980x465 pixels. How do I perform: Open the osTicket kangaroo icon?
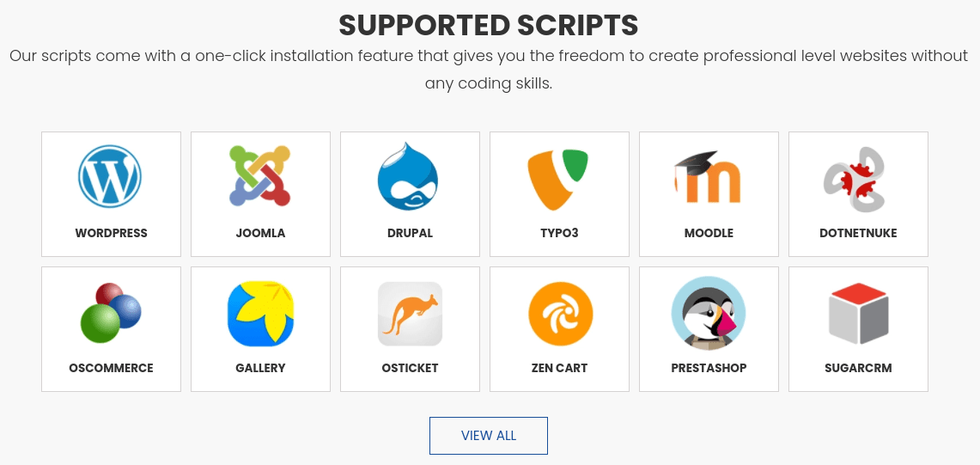point(410,314)
